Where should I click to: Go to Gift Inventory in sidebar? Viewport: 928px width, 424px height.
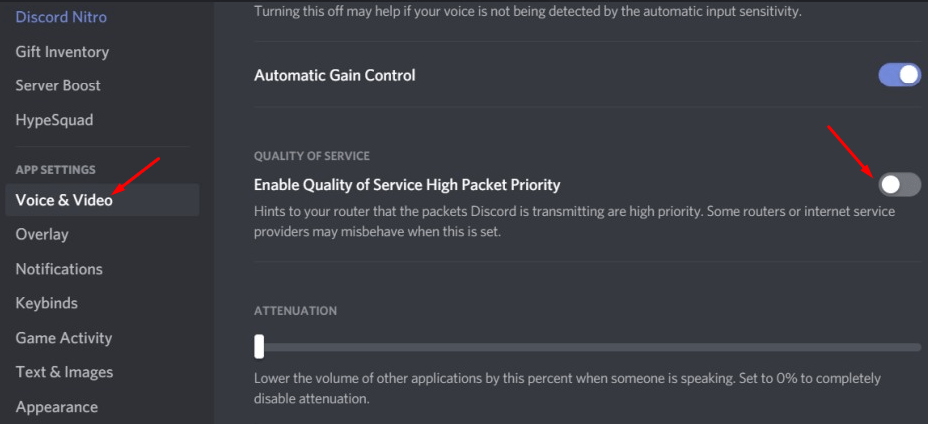coord(62,51)
